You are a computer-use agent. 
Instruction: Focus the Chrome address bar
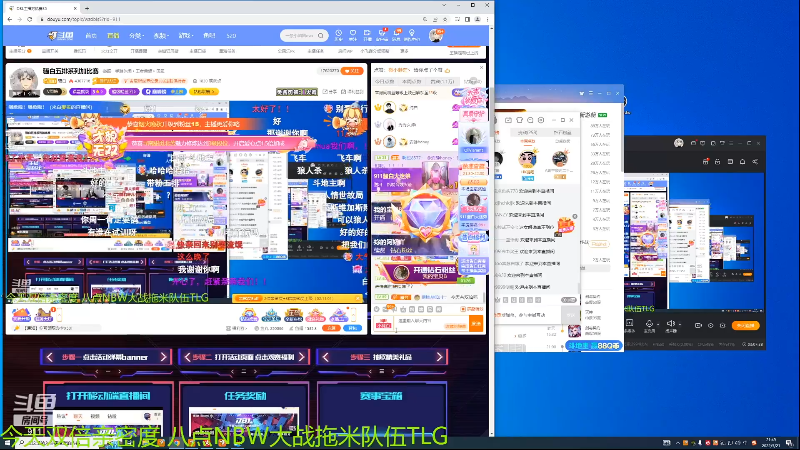[230, 19]
